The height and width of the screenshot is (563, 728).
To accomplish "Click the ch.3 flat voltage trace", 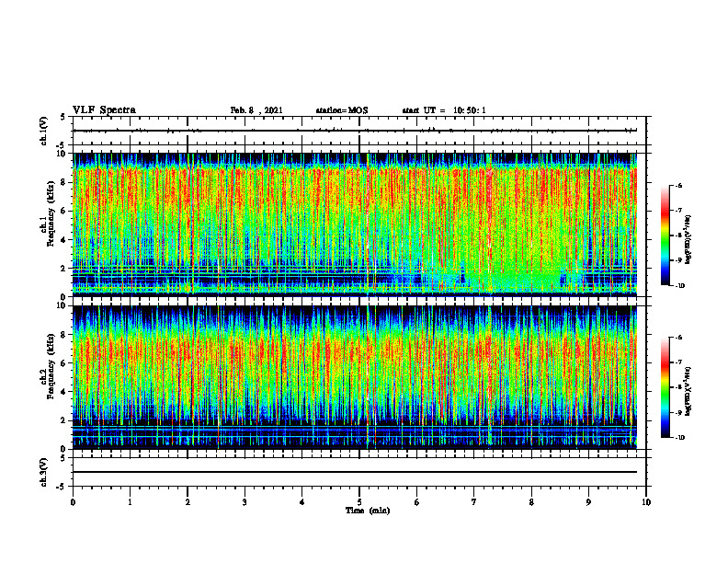I will (x=355, y=472).
